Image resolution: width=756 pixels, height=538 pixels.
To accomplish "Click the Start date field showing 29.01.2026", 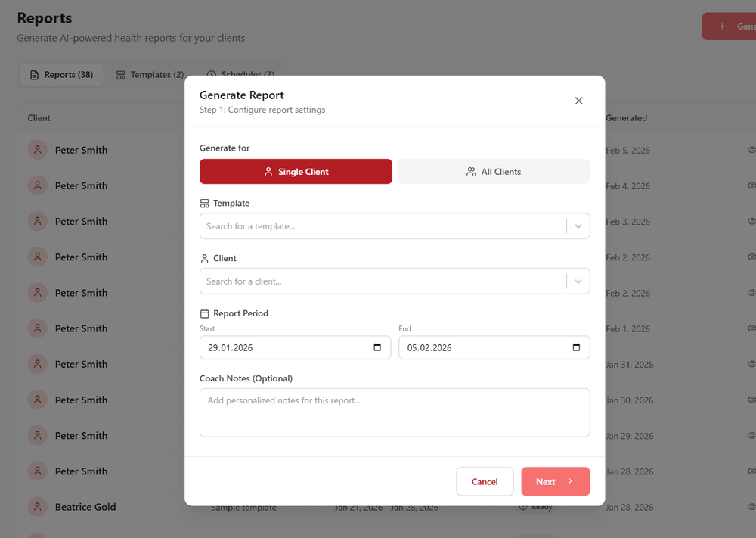I will tap(287, 348).
